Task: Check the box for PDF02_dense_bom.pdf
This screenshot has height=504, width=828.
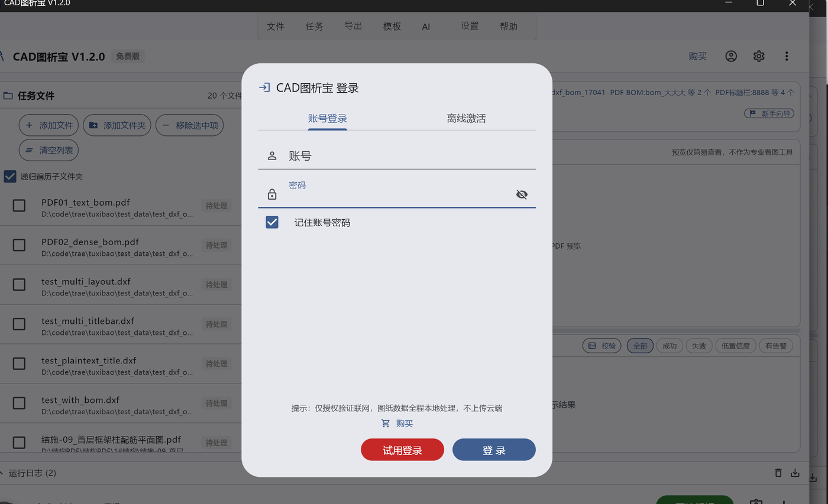Action: [x=19, y=245]
